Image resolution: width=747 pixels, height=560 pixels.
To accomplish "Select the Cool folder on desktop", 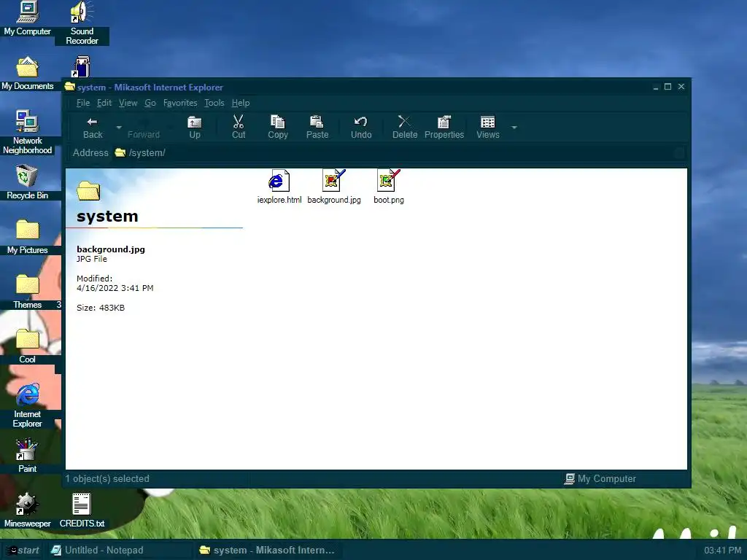I will (27, 346).
